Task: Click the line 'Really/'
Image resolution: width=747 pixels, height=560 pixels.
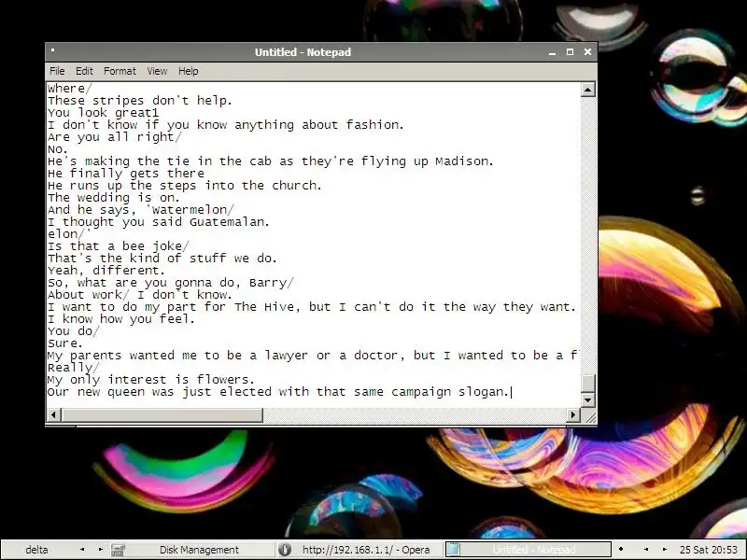Action: point(74,368)
